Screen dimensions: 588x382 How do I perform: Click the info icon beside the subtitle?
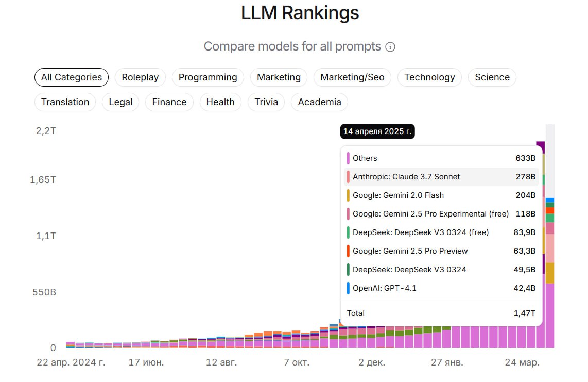pyautogui.click(x=390, y=47)
